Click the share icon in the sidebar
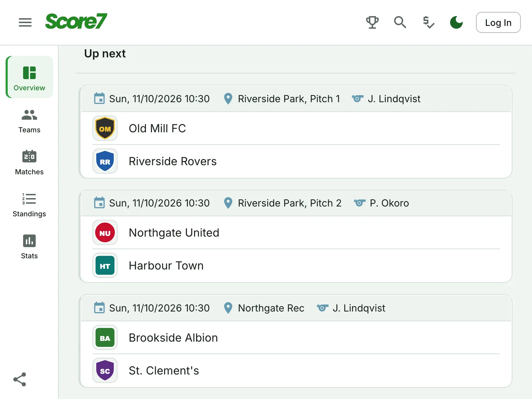Image resolution: width=532 pixels, height=399 pixels. pyautogui.click(x=20, y=379)
